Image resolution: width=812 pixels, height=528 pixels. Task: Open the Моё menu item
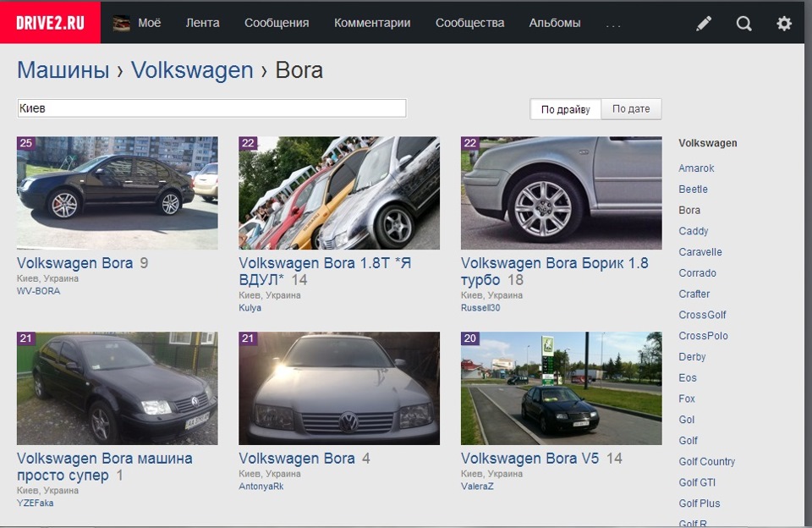click(x=149, y=23)
